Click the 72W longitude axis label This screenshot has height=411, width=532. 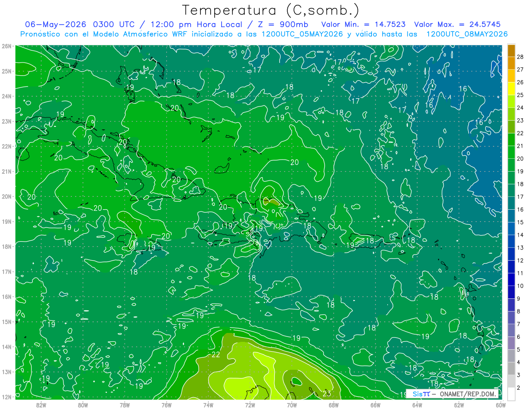pos(250,405)
